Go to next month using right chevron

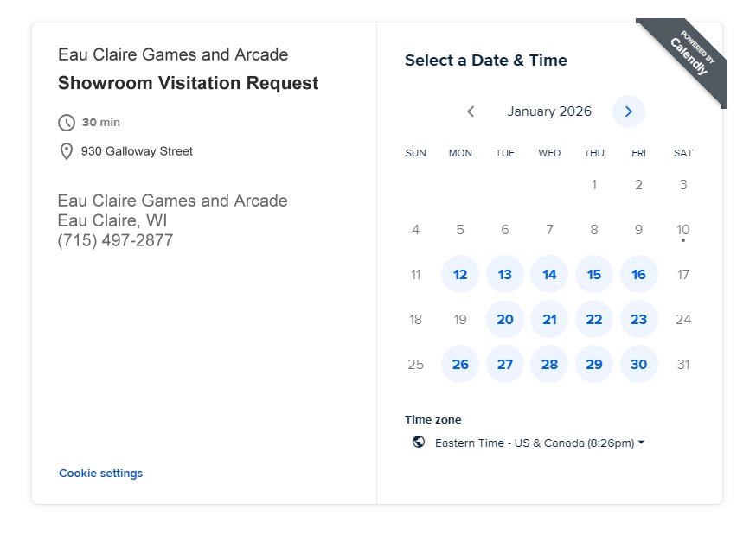click(x=629, y=111)
